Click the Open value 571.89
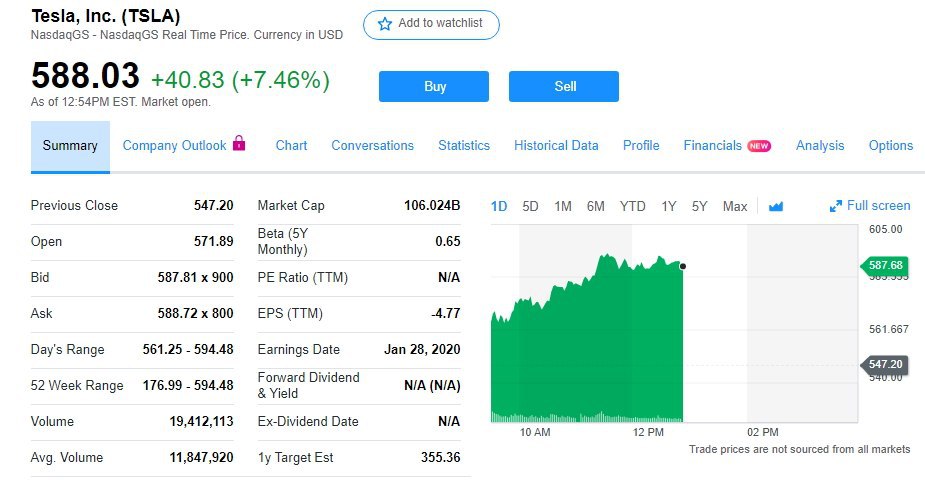 click(x=214, y=242)
